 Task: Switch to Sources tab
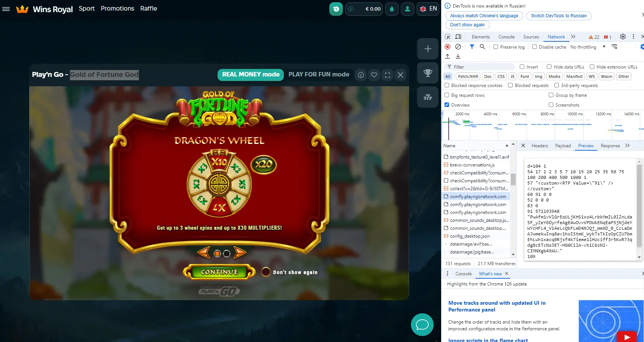point(531,37)
